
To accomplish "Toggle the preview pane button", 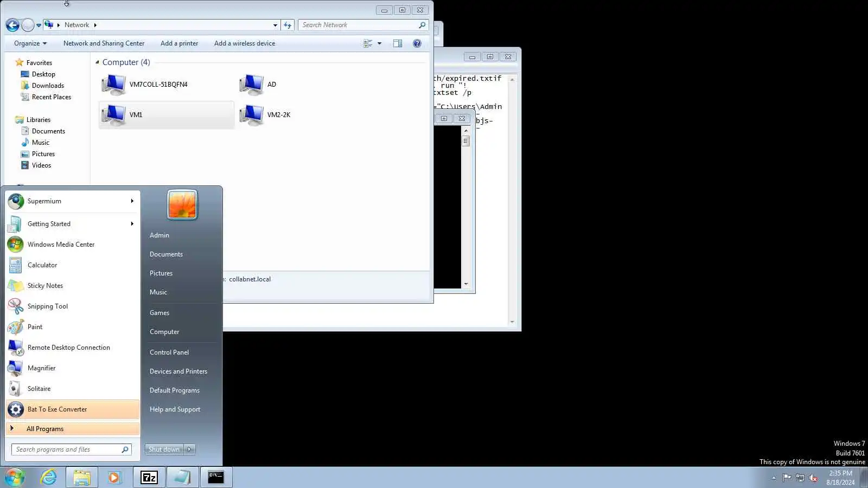I will pos(398,43).
